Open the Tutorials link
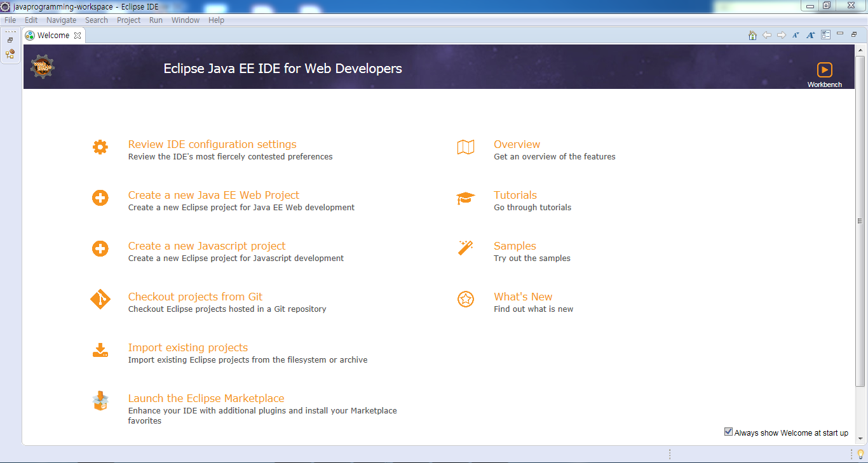This screenshot has width=868, height=463. (x=515, y=196)
